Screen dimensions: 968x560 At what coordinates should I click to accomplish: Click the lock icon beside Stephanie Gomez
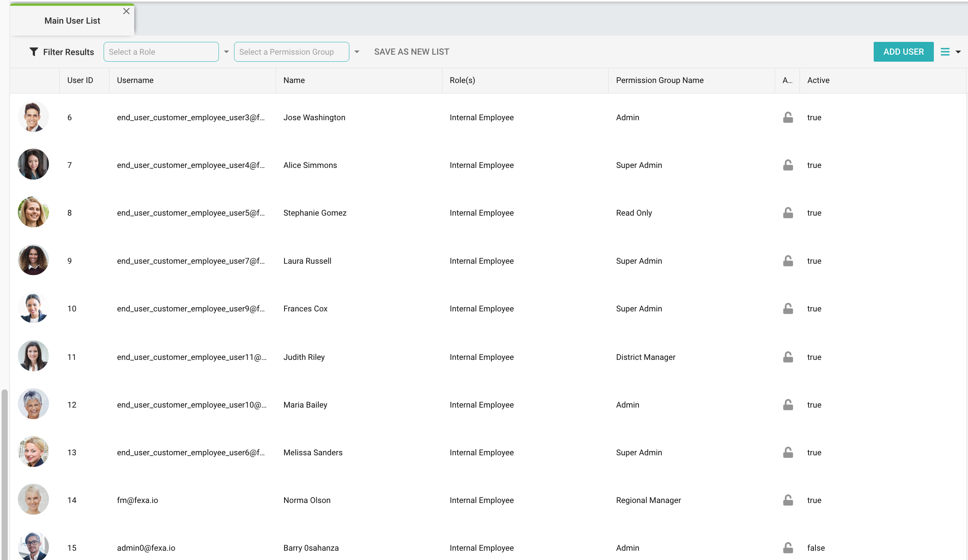pyautogui.click(x=788, y=213)
